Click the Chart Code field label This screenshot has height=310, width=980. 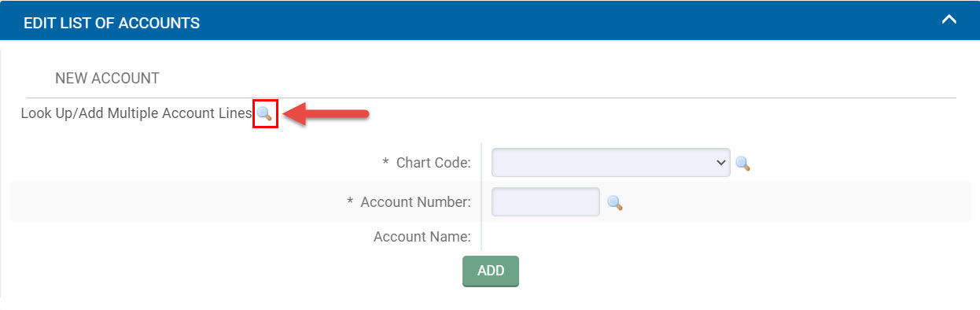pyautogui.click(x=433, y=163)
